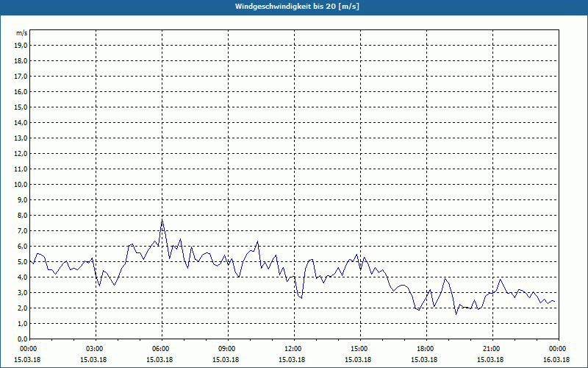Screen dimensions: 588x368
Task: Click the m/s unit label on the y-axis
Action: (21, 33)
